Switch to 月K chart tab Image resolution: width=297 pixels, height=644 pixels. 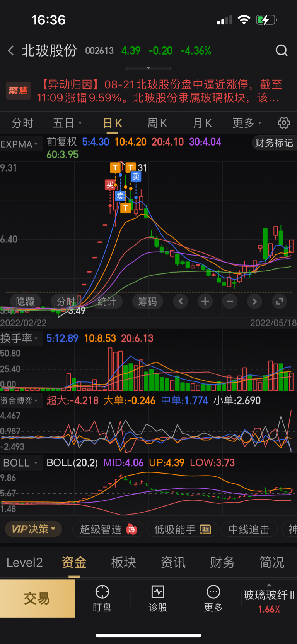[x=202, y=123]
